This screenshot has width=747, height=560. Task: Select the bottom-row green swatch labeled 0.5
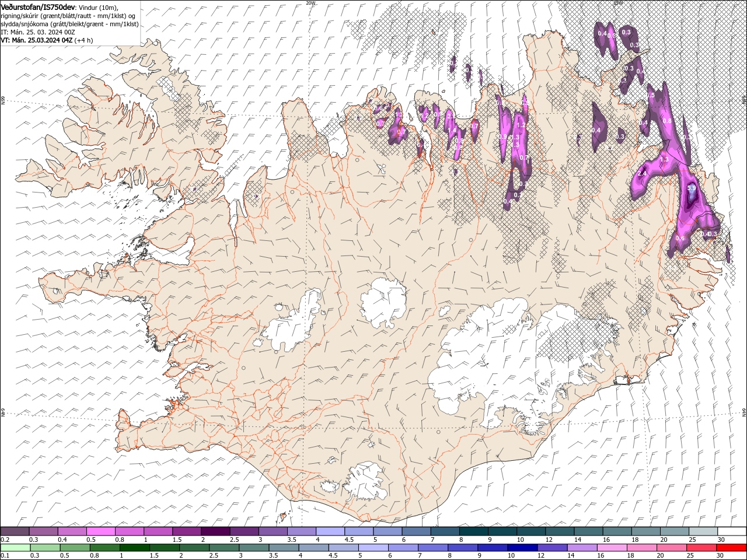tap(75, 548)
